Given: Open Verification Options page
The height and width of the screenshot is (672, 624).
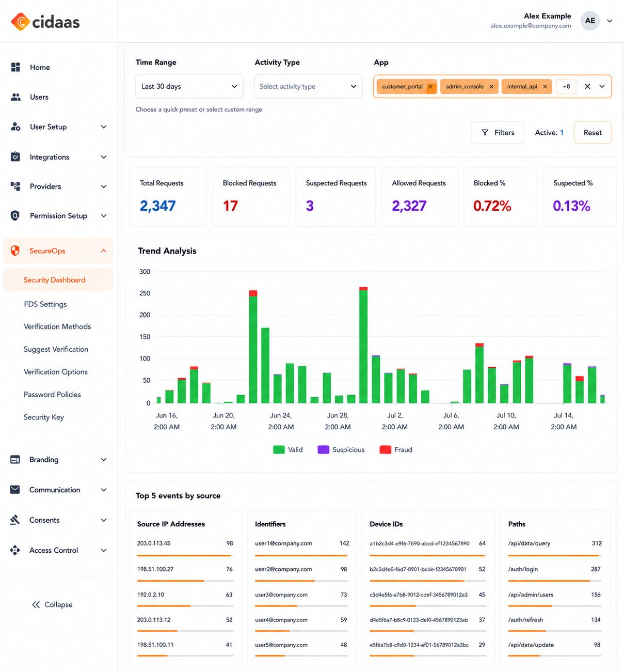Looking at the screenshot, I should [x=56, y=372].
